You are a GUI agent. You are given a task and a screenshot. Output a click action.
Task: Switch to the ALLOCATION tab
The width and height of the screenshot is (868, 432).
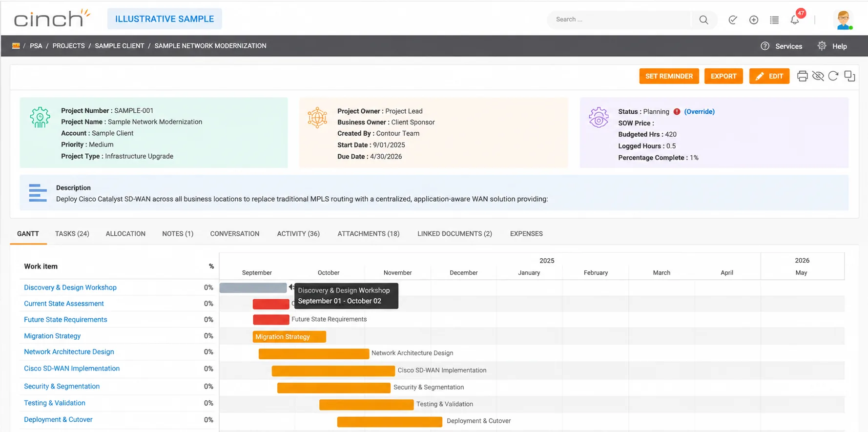coord(125,233)
